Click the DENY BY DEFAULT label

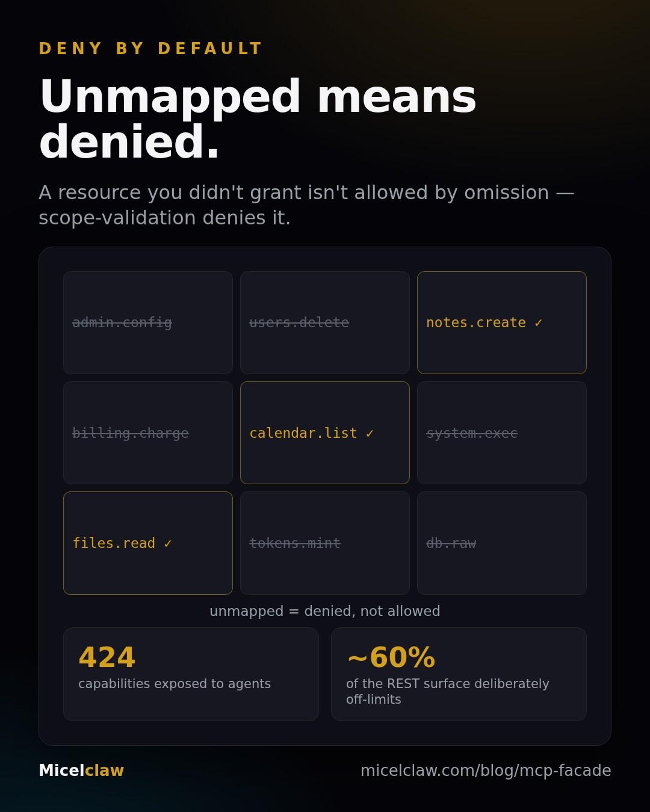pos(150,49)
